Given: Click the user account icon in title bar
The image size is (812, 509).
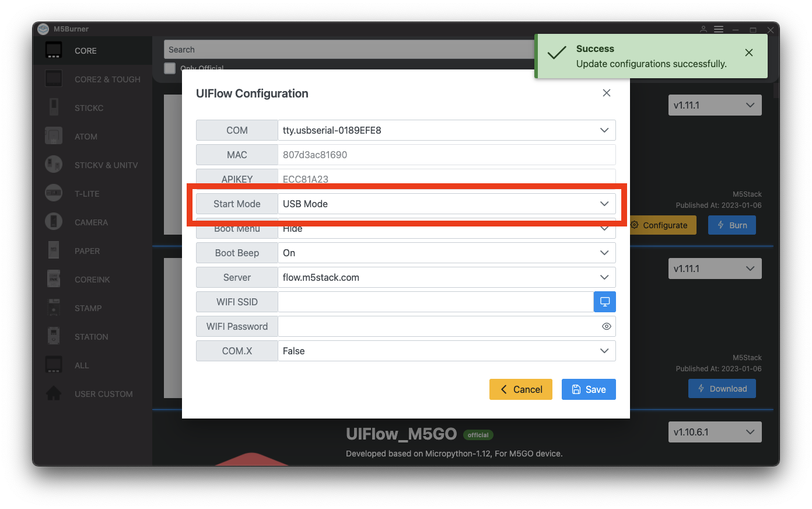Looking at the screenshot, I should point(703,29).
